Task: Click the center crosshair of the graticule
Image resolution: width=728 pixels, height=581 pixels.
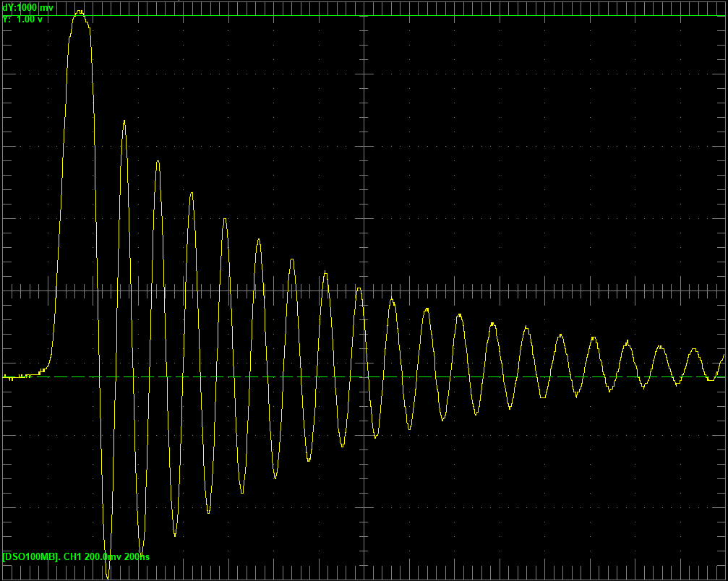Action: click(364, 291)
